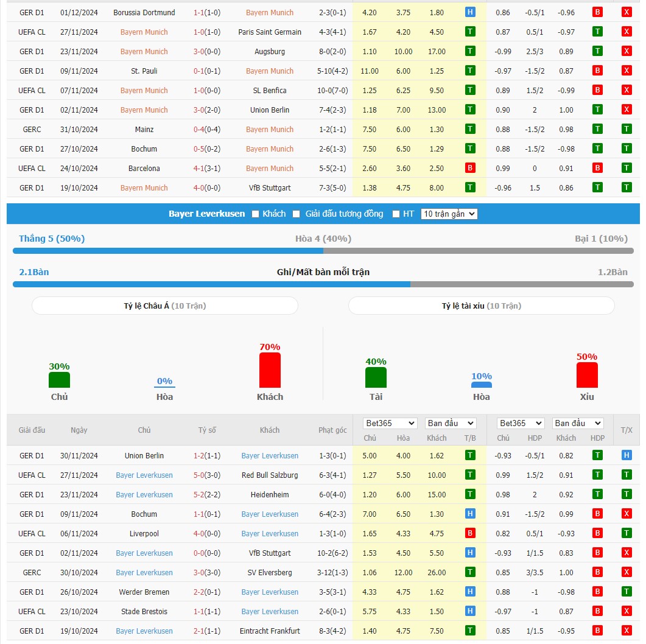Click red B result icon in Barcelona row
Viewport: 646px width, 644px height.
pyautogui.click(x=470, y=168)
